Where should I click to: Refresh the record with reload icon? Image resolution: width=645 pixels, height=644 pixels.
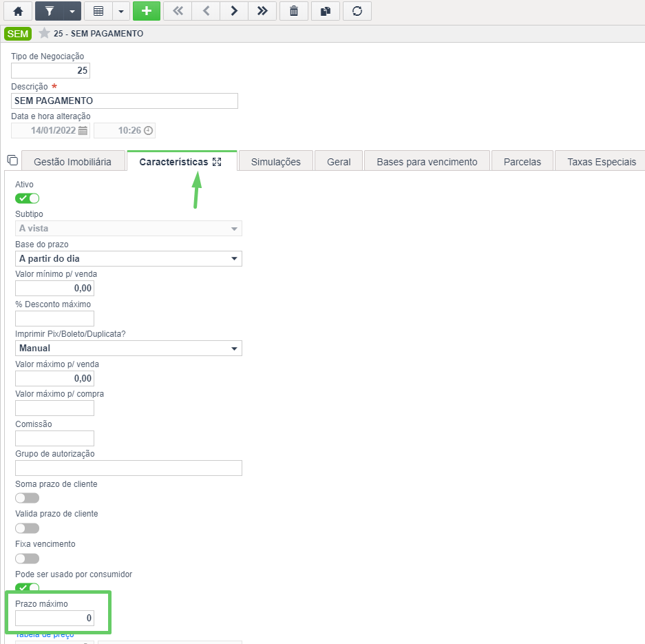pos(357,11)
